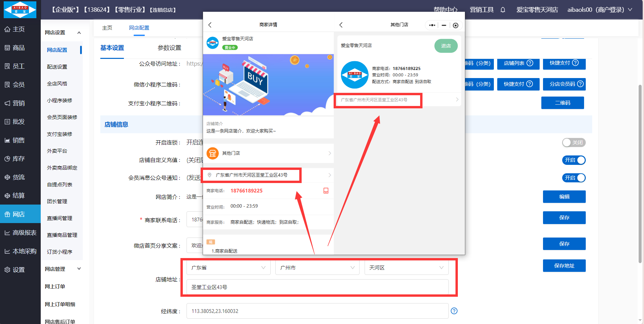The width and height of the screenshot is (644, 324).
Task: Click the phone icon beside merchant number
Action: tap(326, 191)
